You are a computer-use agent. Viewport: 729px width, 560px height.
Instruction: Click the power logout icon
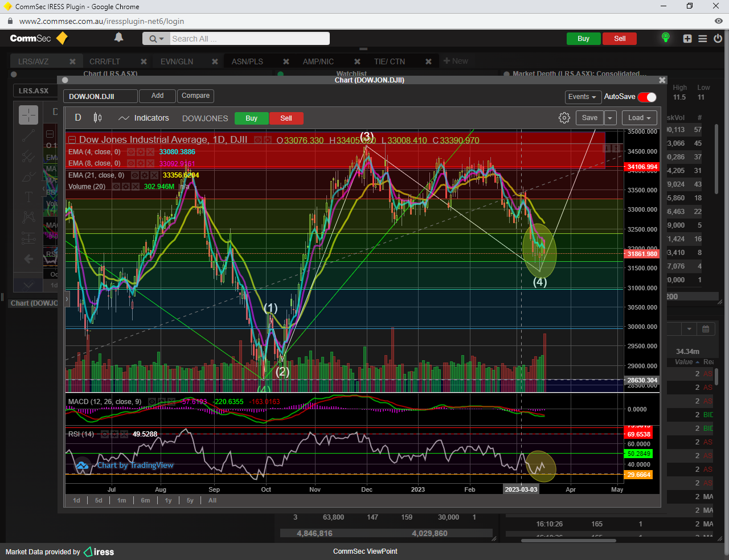pos(718,39)
